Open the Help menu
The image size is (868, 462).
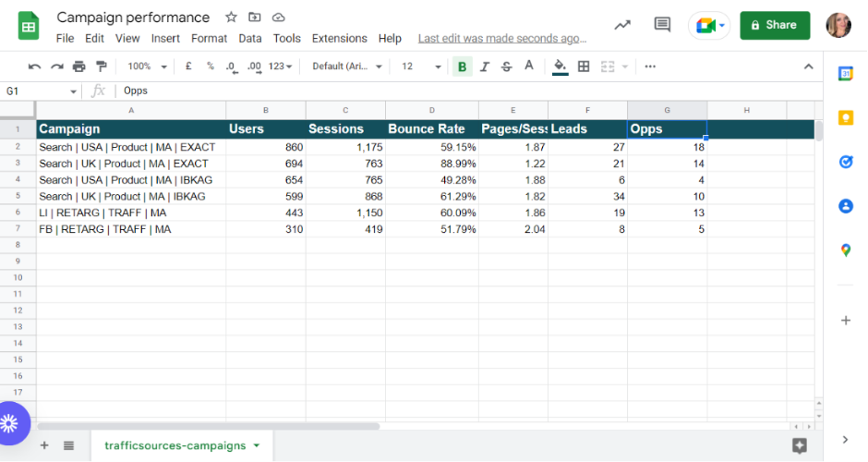[390, 38]
